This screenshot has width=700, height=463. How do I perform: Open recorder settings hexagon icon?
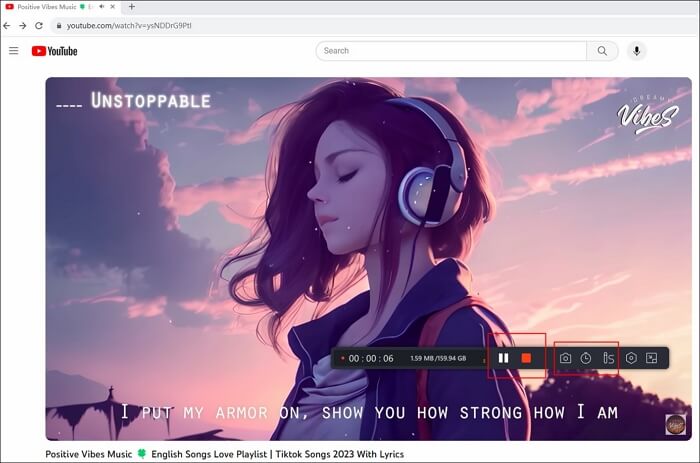point(631,358)
